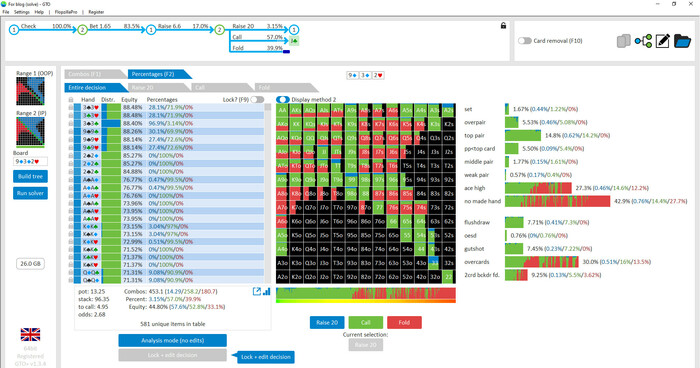Click the lock icon on the 88.40% equity row
Screen dimensions: 700x368
point(71,123)
